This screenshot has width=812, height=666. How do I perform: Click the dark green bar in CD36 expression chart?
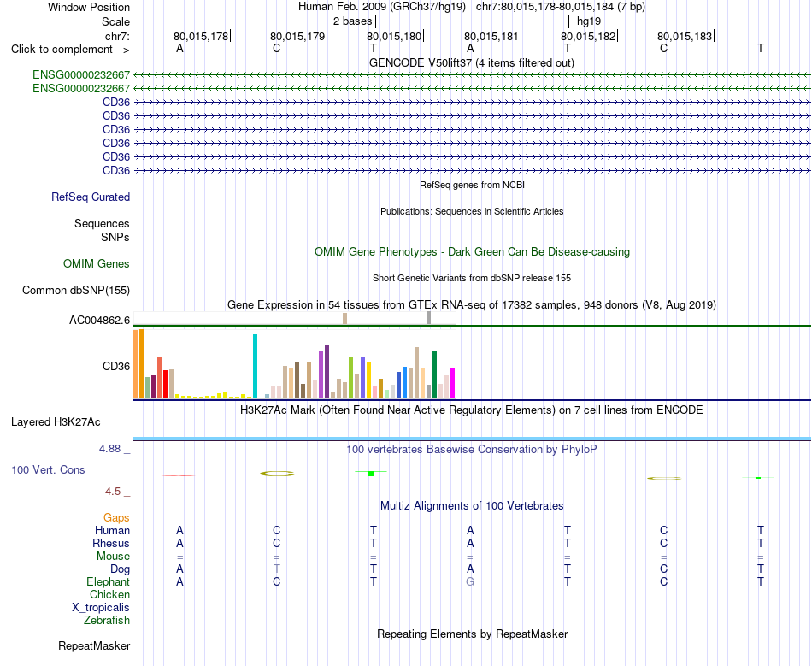434,375
